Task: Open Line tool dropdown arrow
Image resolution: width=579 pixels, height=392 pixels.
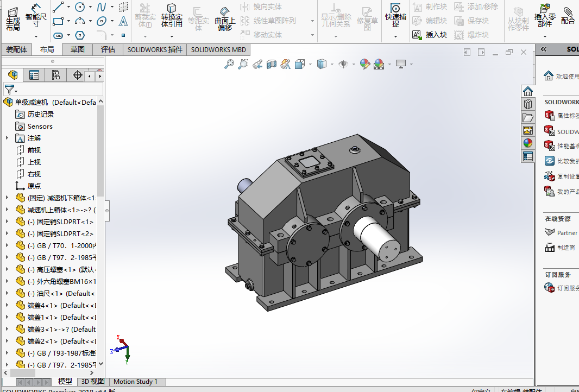Action: [68, 7]
